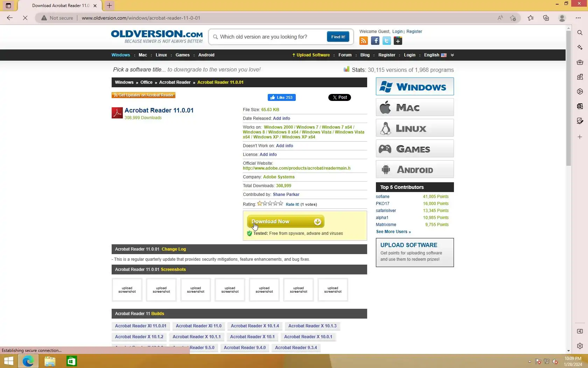The width and height of the screenshot is (588, 368).
Task: Open the Collections icon in toolbar
Action: (546, 18)
